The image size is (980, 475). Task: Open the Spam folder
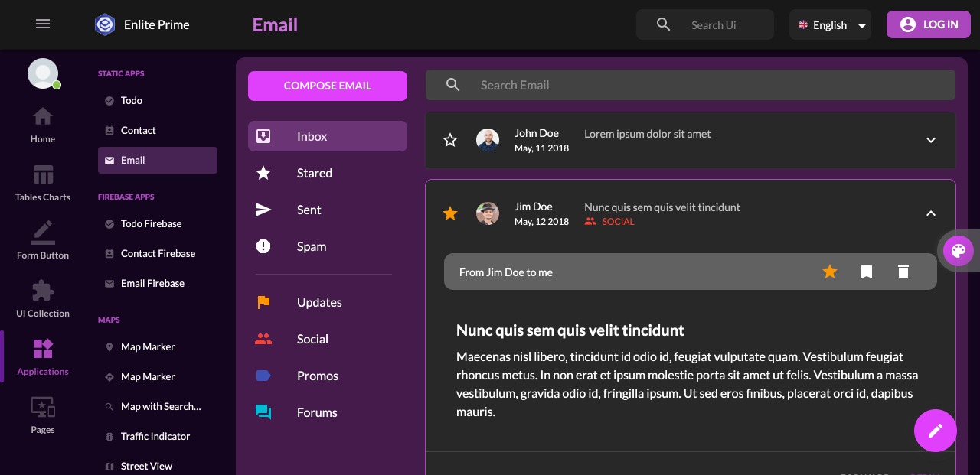pos(328,246)
